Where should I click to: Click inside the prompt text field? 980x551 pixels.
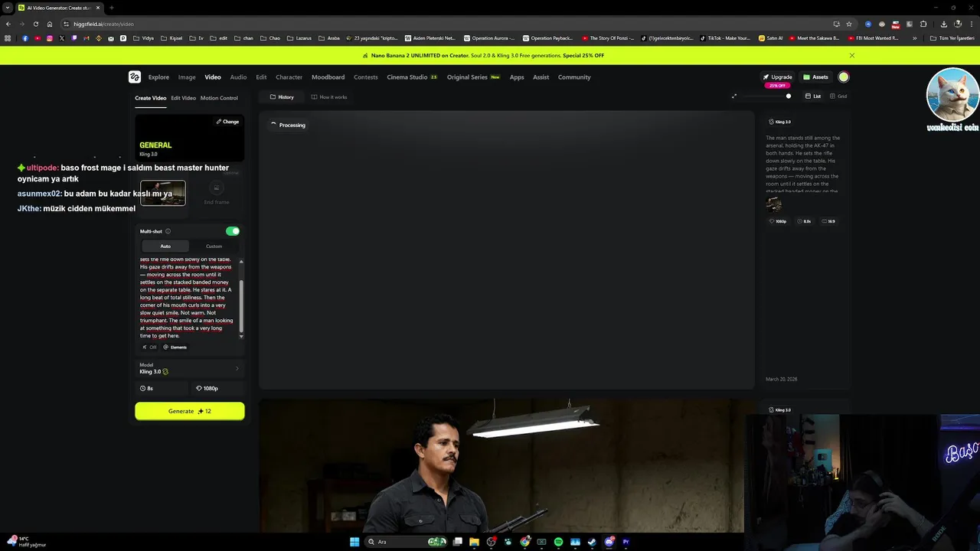coord(187,298)
